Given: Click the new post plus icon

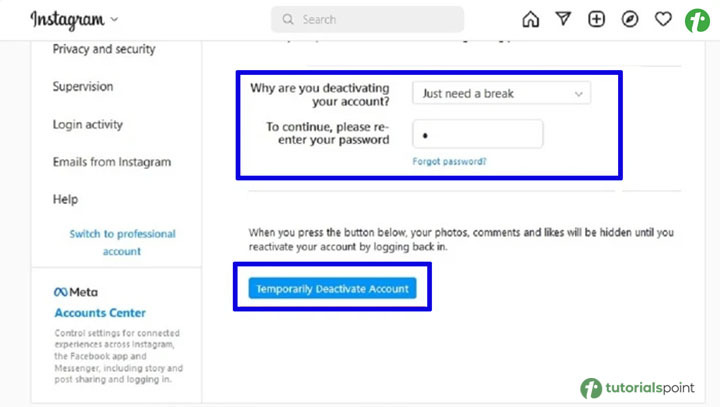Looking at the screenshot, I should (596, 19).
